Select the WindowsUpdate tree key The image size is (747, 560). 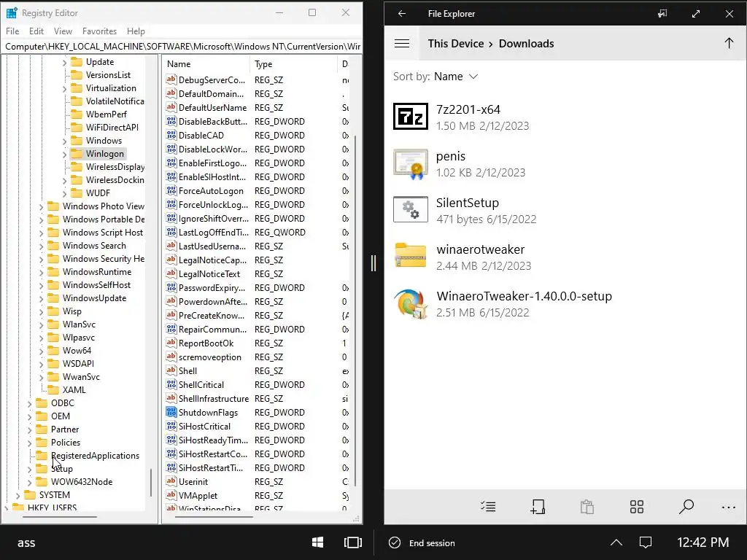tap(94, 298)
